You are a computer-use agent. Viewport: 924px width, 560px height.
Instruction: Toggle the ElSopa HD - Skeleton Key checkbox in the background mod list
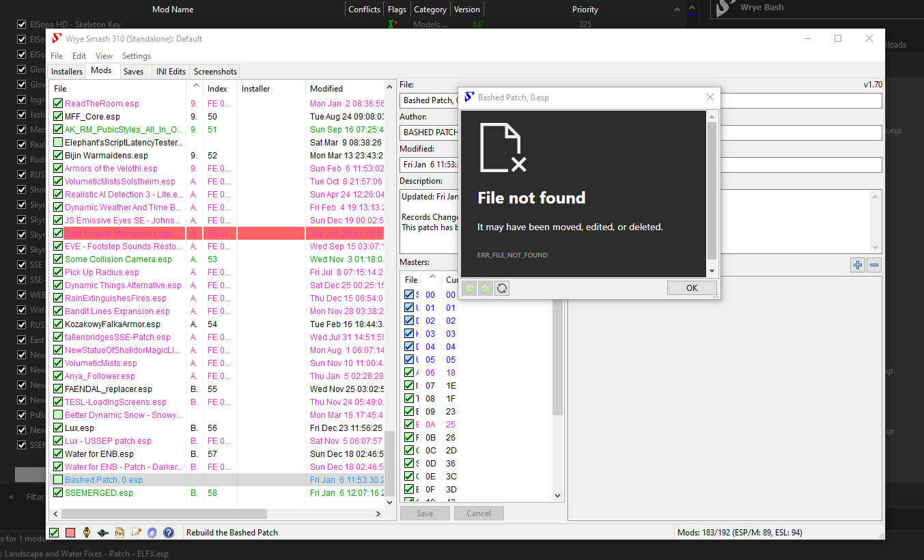tap(22, 25)
